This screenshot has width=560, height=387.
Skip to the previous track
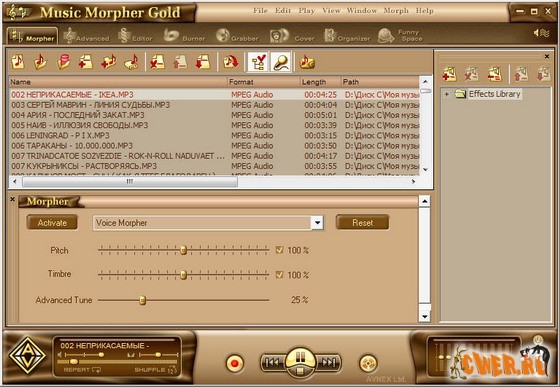pos(273,363)
